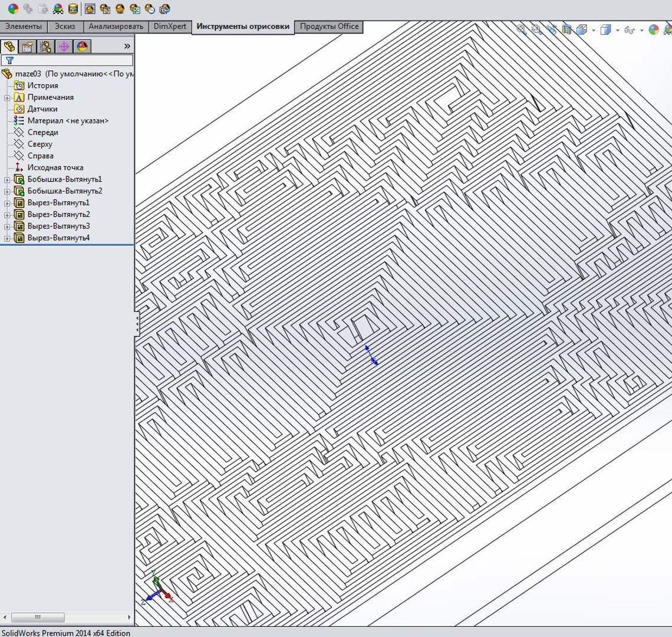Click 'SolidWorks Premium 2014 x64 Edition' status text
Image resolution: width=672 pixels, height=637 pixels.
[x=65, y=633]
